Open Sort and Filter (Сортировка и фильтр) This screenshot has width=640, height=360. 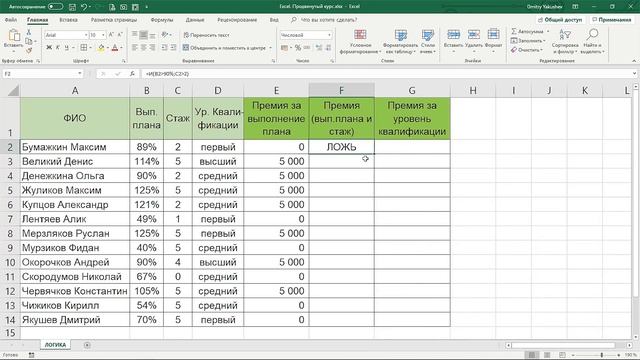pos(565,42)
